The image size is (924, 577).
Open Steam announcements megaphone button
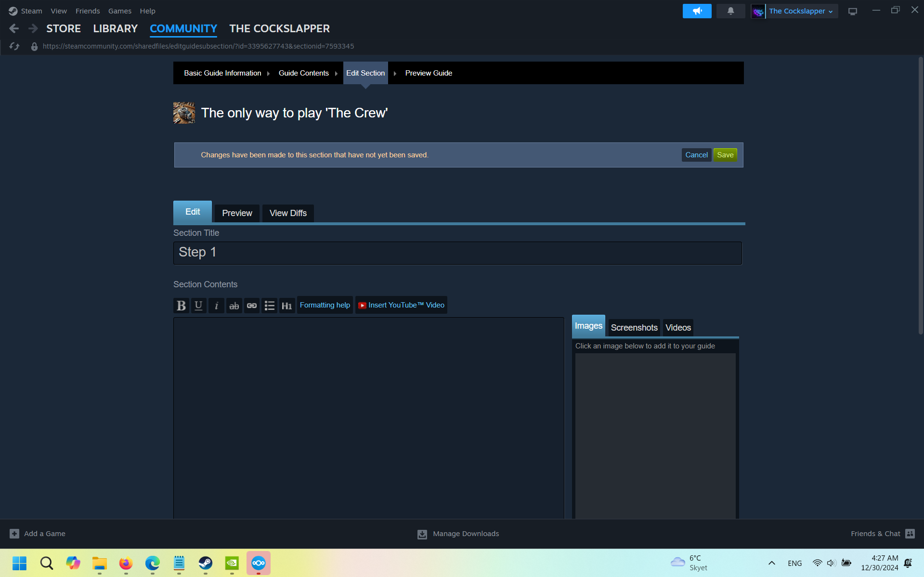coord(697,11)
